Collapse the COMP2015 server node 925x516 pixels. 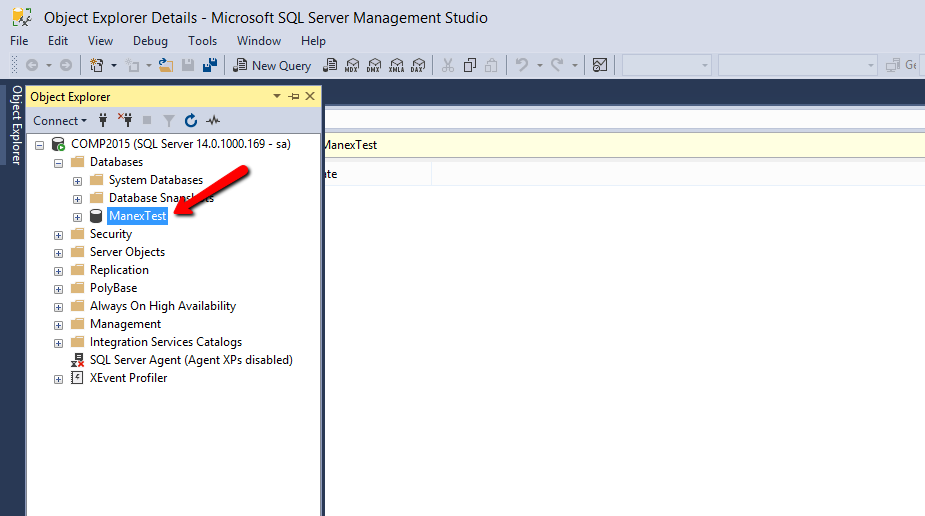(x=40, y=144)
